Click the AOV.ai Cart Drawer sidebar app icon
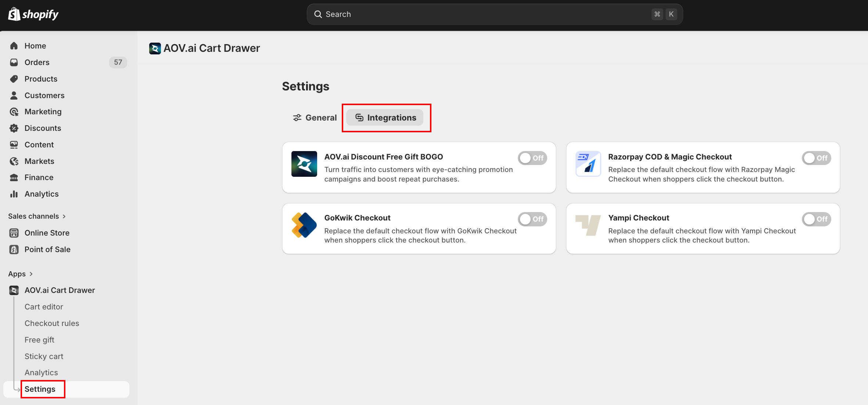The height and width of the screenshot is (405, 868). [x=14, y=290]
